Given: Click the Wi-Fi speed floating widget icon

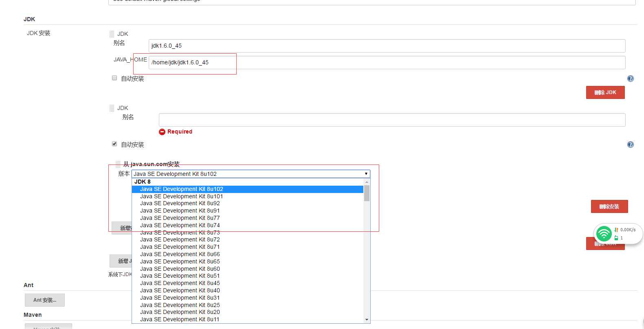Looking at the screenshot, I should (604, 234).
